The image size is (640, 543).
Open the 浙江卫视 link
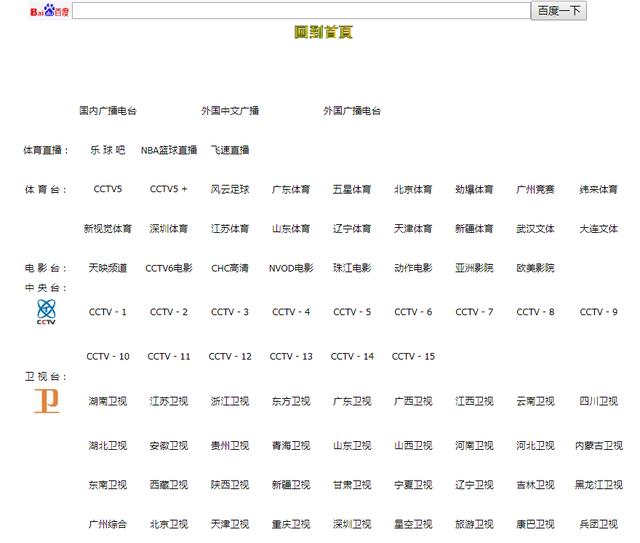(230, 401)
